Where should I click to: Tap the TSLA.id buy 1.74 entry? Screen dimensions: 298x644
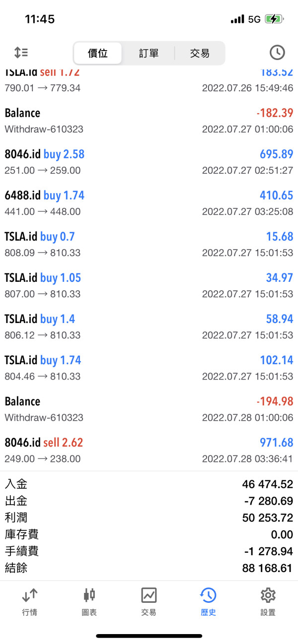[149, 368]
